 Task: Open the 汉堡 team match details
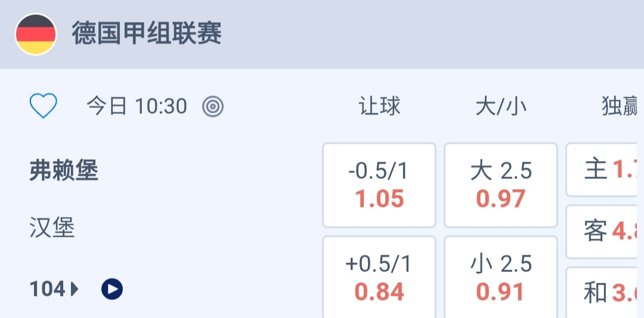[52, 228]
